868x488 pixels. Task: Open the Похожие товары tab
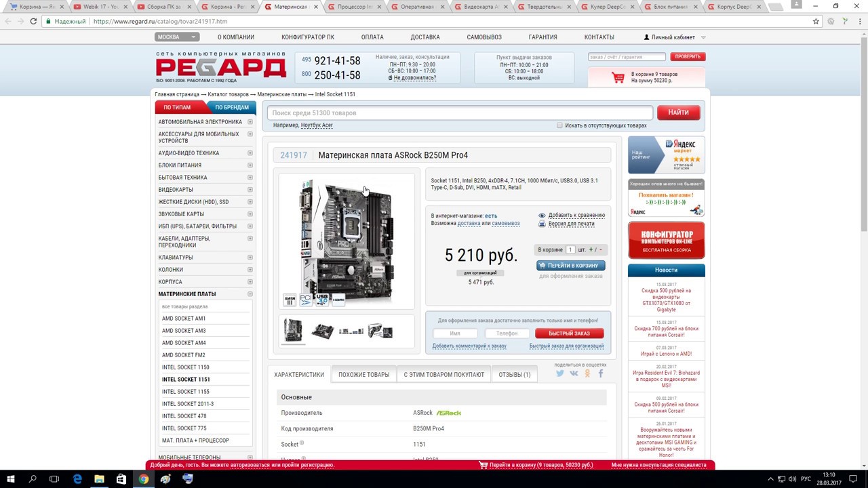coord(364,374)
